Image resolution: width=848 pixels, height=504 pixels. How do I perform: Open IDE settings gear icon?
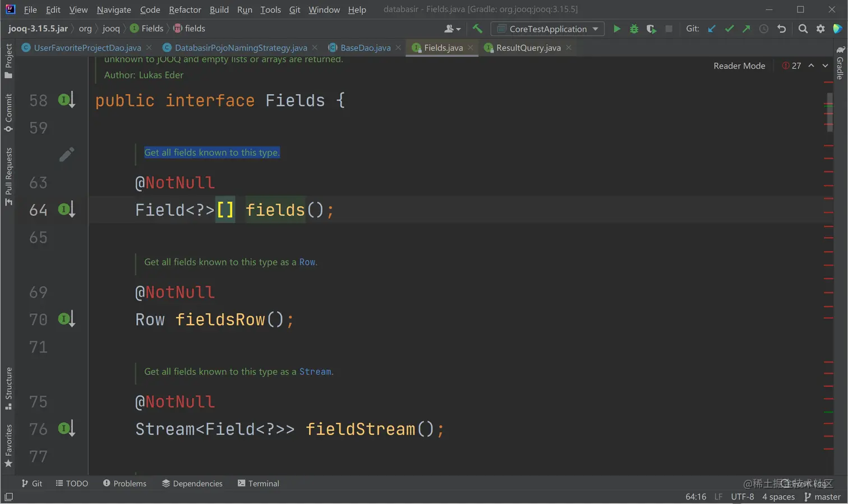pos(821,29)
